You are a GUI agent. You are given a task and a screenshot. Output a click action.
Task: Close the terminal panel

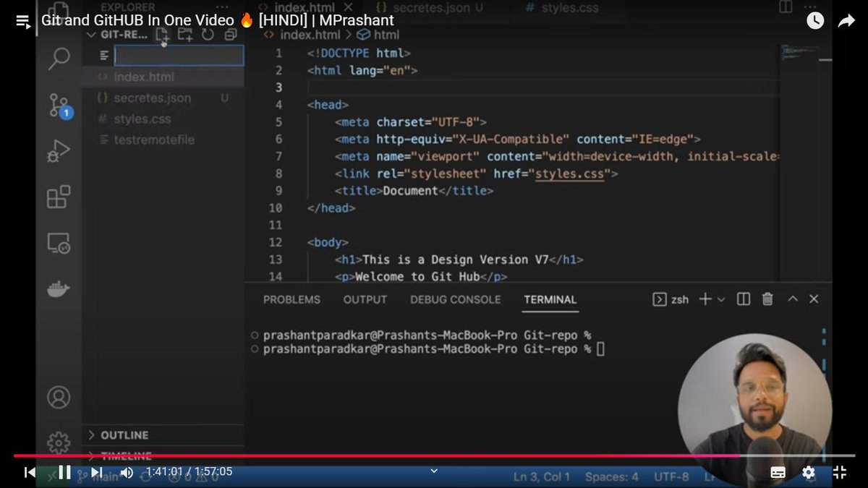click(814, 299)
